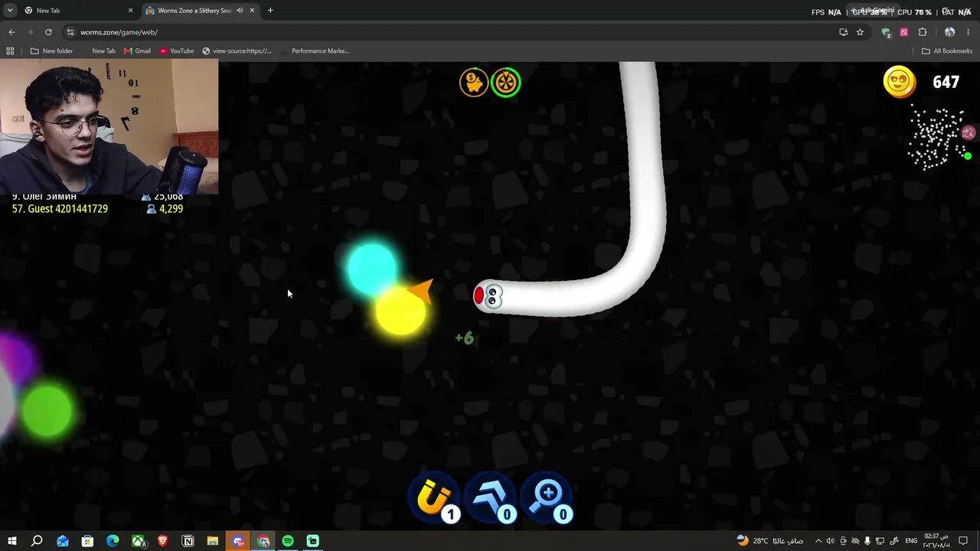
Task: Open the Windows notification center
Action: coord(963,541)
